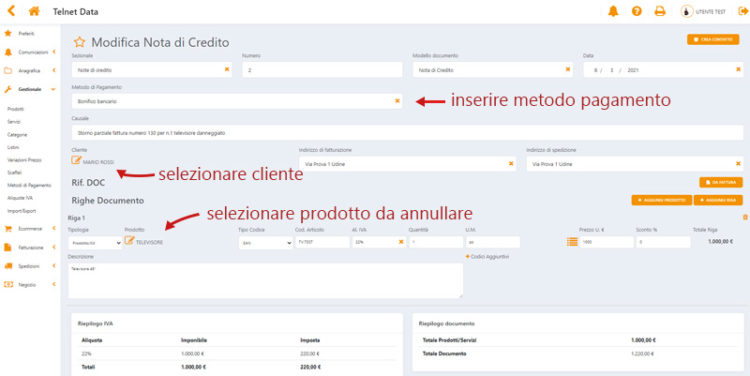Open Import/Export in the sidebar
750x376 pixels.
pyautogui.click(x=22, y=210)
